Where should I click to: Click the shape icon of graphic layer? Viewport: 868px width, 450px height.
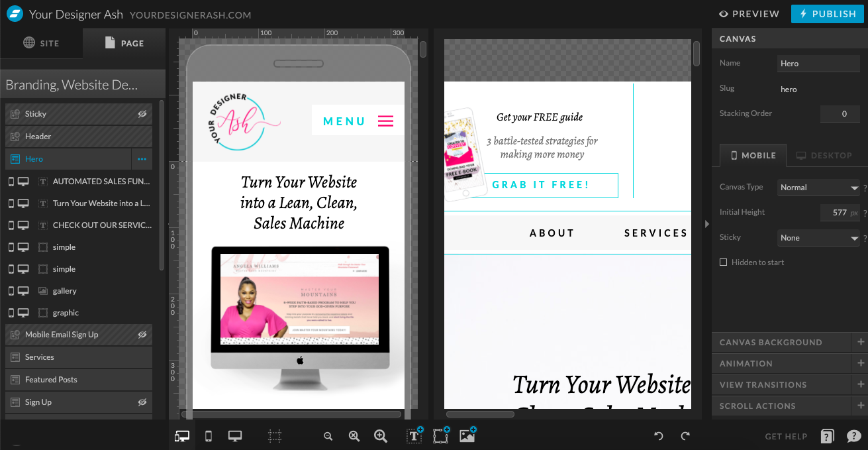coord(43,313)
